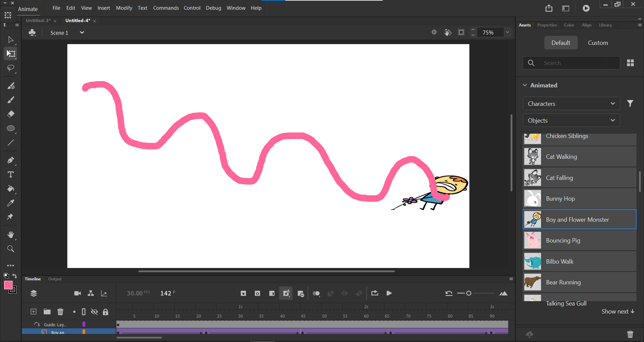Screen dimensions: 644x342
Task: Open the Modify menu
Action: (x=124, y=8)
